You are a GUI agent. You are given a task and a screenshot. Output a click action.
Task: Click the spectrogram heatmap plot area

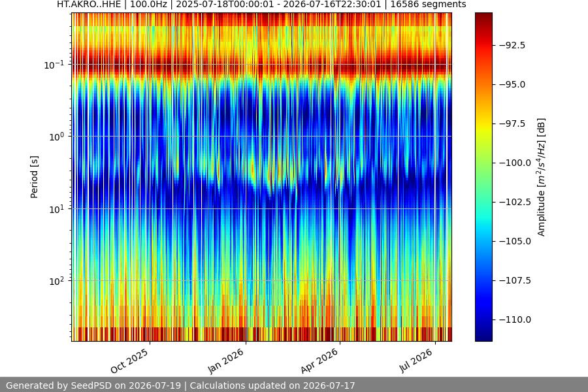pyautogui.click(x=262, y=177)
